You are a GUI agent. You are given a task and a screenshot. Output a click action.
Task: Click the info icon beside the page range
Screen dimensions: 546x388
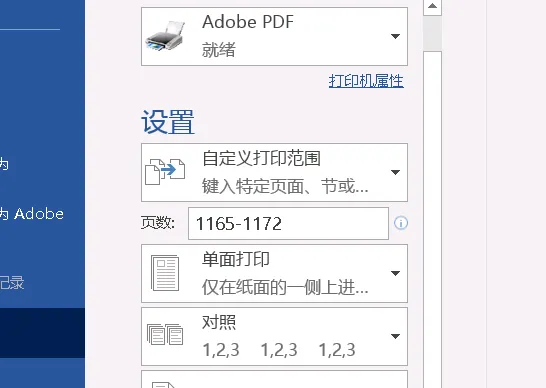click(401, 223)
